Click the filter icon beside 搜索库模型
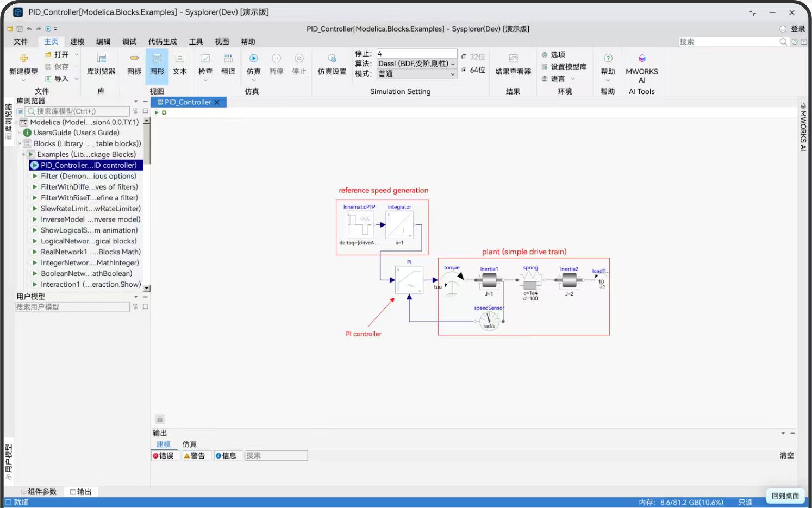Viewport: 812px width, 508px height. tap(135, 111)
